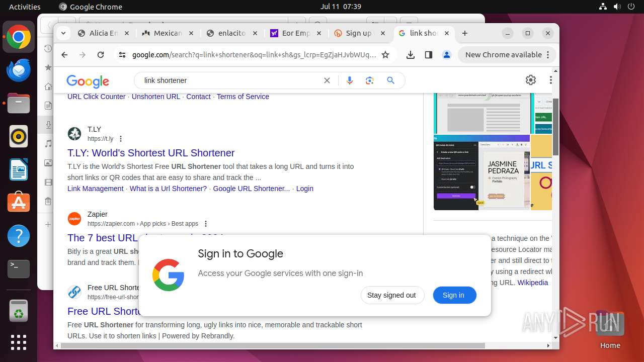Open Google URL Shortener... sitelink
644x362 pixels.
[x=252, y=189]
